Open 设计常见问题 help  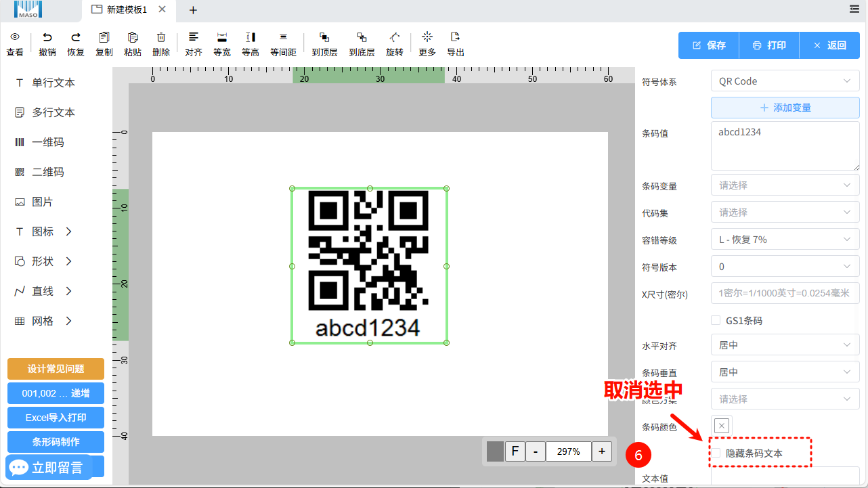pyautogui.click(x=56, y=369)
